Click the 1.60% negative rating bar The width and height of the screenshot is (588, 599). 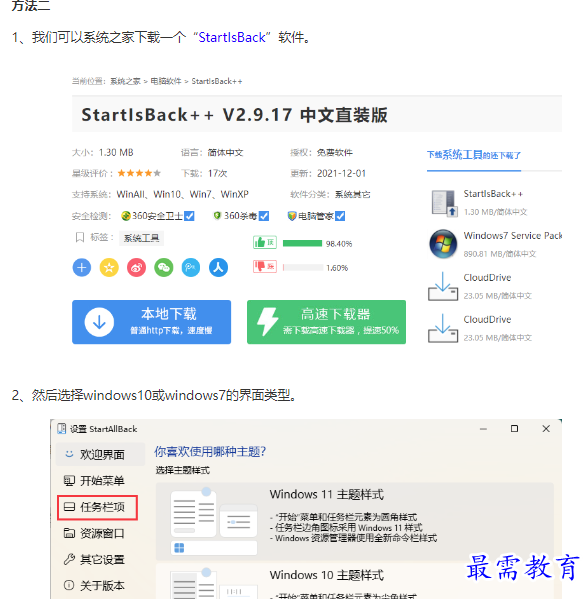[x=303, y=267]
